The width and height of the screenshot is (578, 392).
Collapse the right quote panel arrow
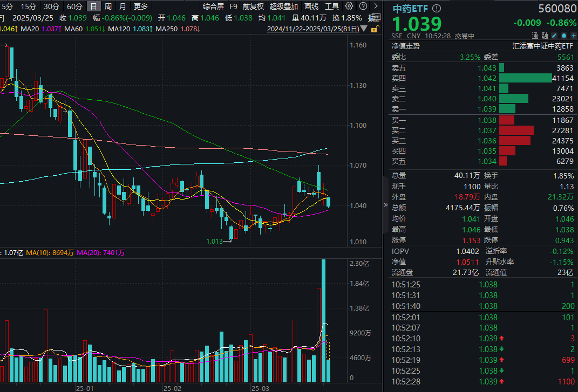pyautogui.click(x=385, y=205)
